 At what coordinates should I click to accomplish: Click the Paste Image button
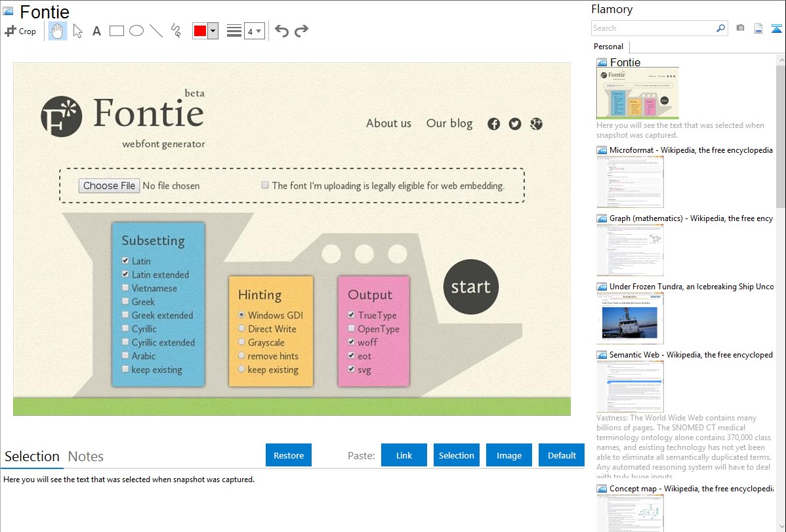click(x=509, y=455)
